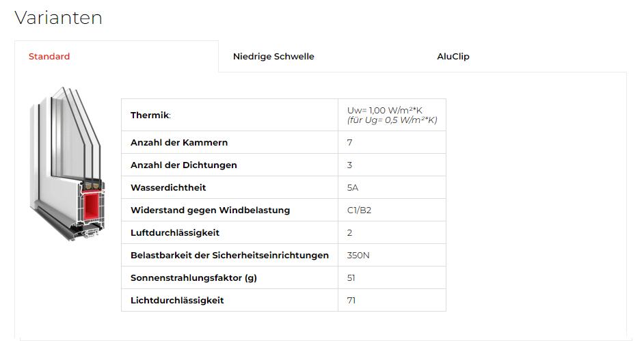Select the Lichtdurchlässigkeit row label
This screenshot has height=341, width=644.
click(x=177, y=300)
